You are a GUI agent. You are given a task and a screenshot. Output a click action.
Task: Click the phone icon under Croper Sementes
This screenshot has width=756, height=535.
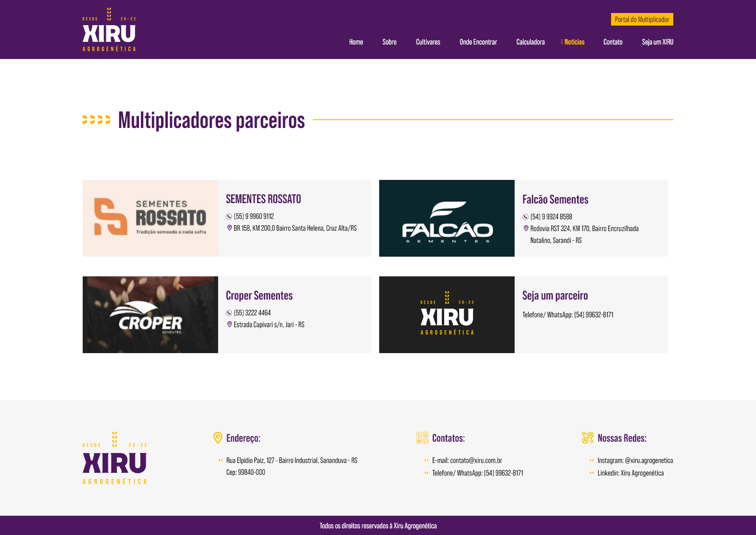[x=229, y=313]
